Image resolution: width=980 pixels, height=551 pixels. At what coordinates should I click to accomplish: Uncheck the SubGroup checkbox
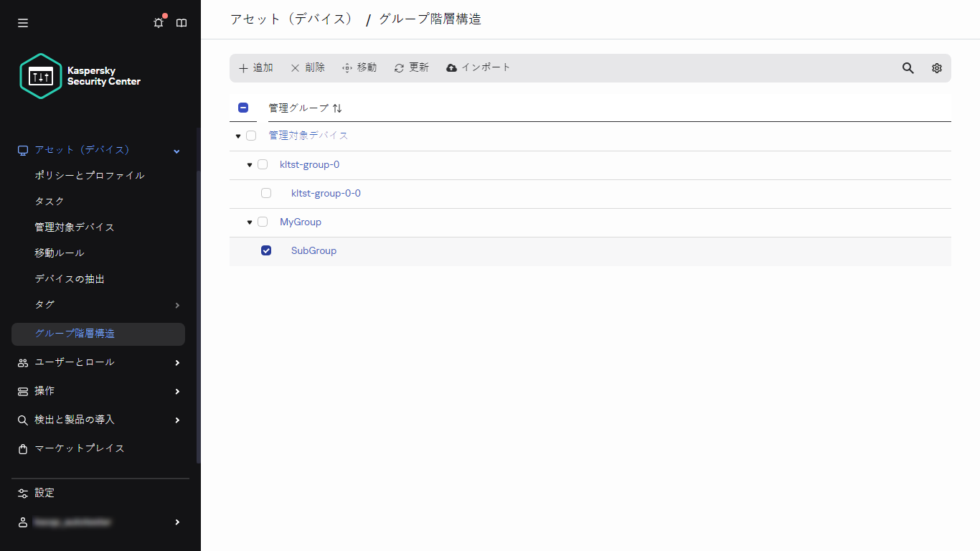coord(266,250)
